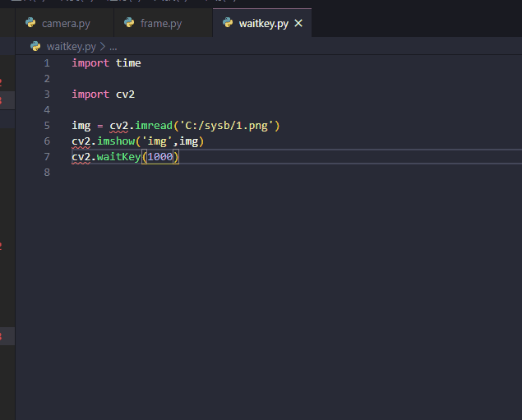Click the Python icon in the breadcrumb
Viewport: 522px width, 420px height.
point(35,46)
